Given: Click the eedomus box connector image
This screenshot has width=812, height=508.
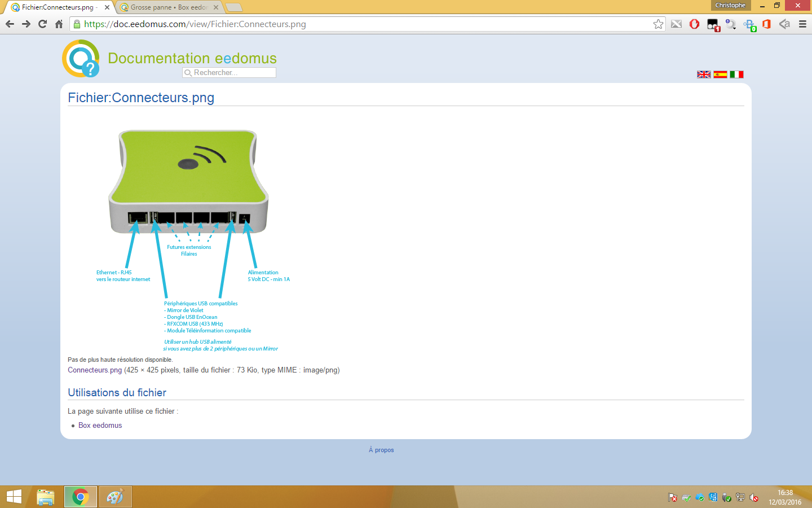Looking at the screenshot, I should coord(188,236).
